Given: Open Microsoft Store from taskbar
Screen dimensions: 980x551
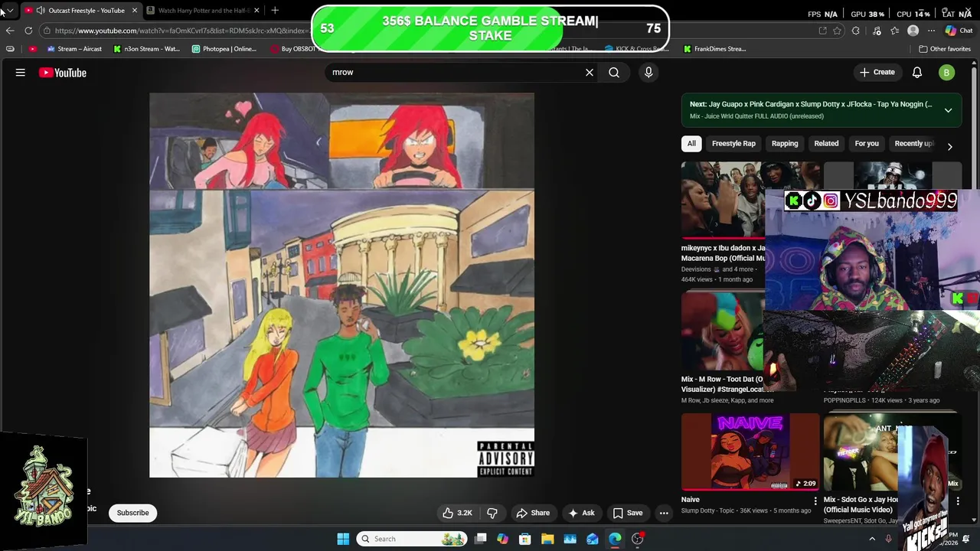Looking at the screenshot, I should tap(525, 539).
